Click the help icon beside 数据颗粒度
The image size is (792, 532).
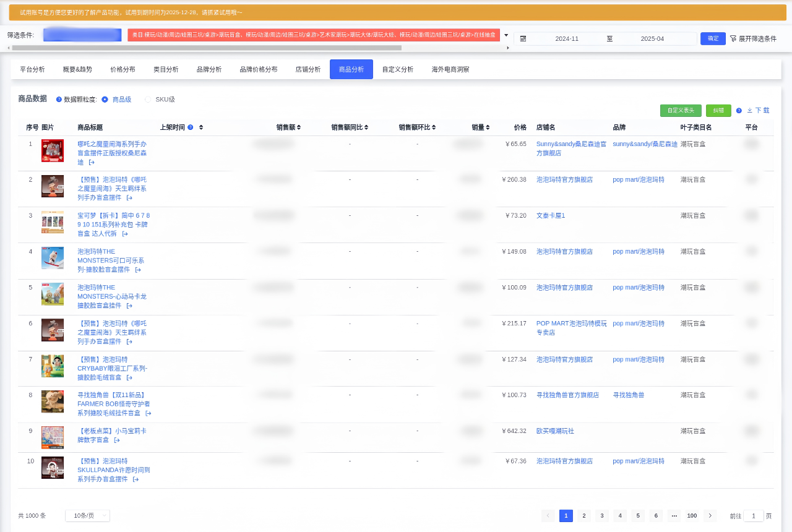[59, 100]
